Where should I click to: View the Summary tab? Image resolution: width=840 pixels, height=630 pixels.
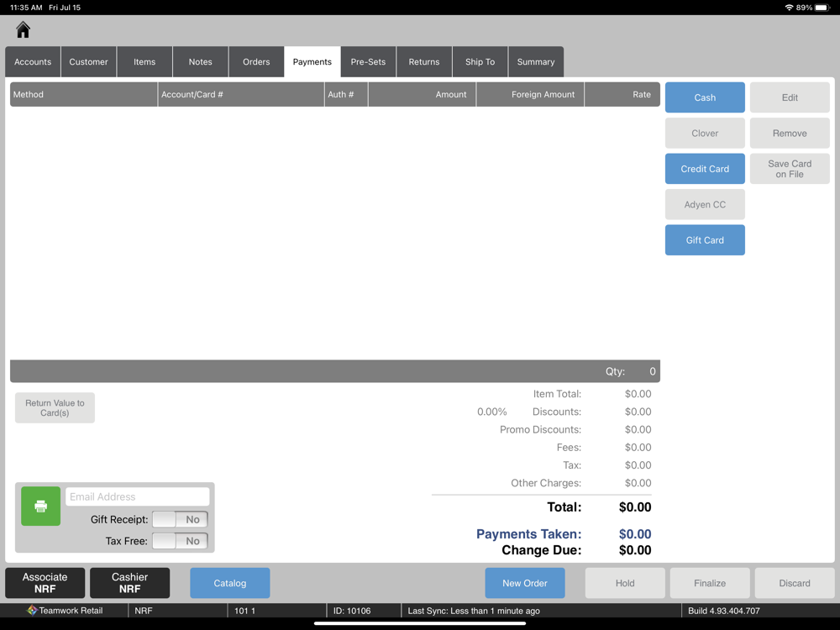click(x=536, y=61)
